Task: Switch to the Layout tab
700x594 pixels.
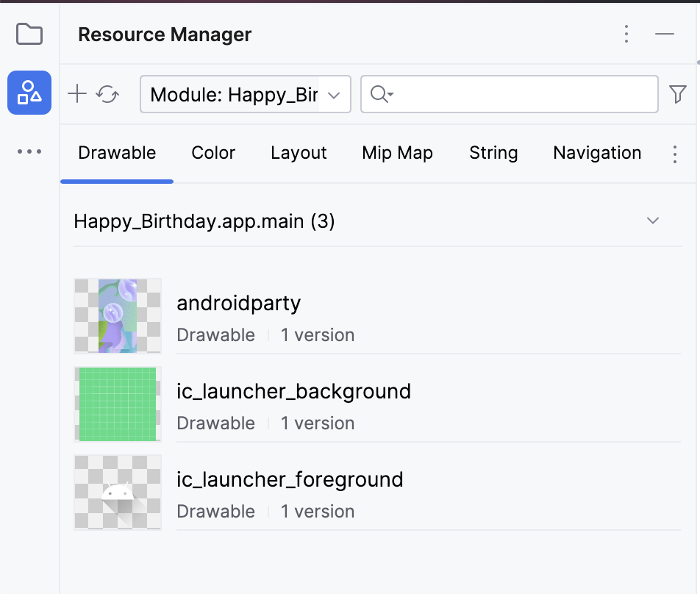Action: coord(299,153)
